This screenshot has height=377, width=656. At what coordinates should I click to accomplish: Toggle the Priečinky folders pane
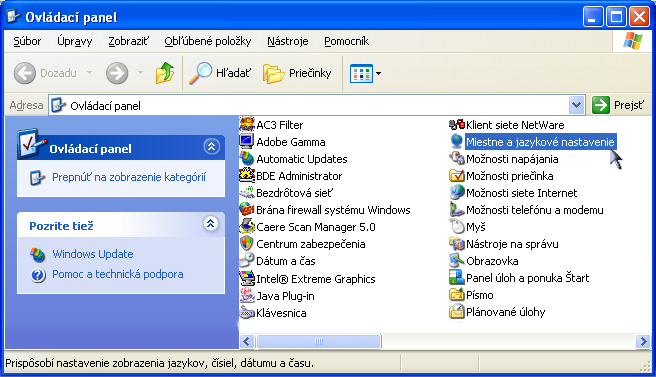[297, 73]
